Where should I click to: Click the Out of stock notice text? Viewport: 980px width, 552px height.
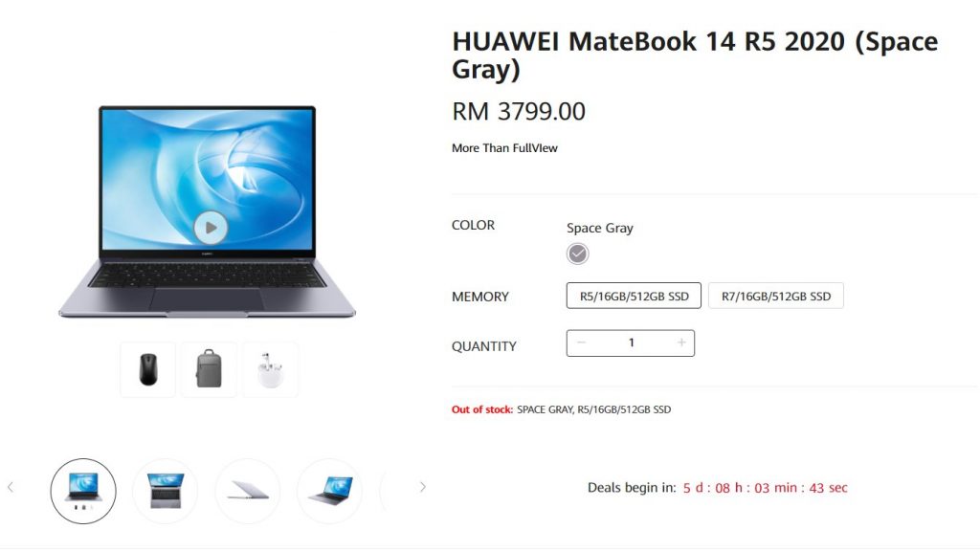[561, 409]
